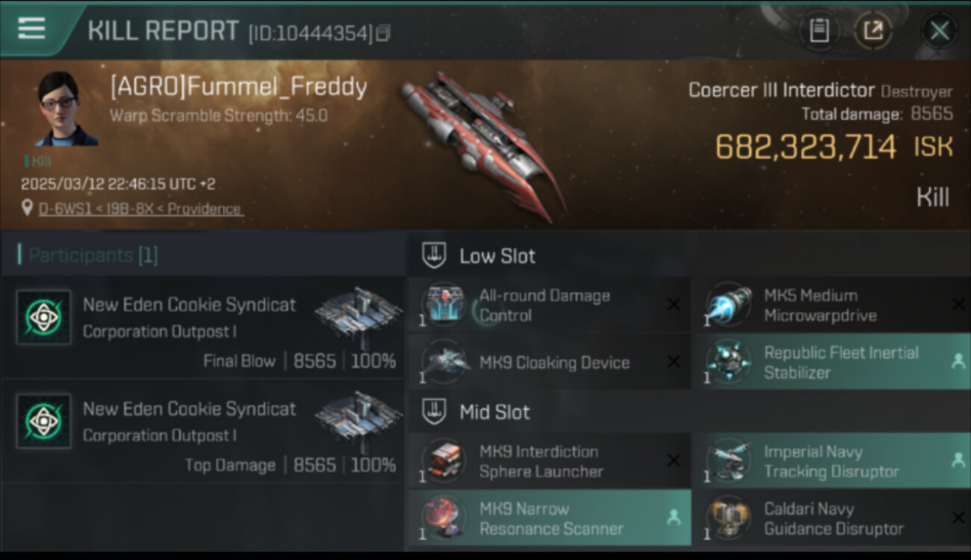
Task: Select the All-round Damage Control icon
Action: click(444, 305)
